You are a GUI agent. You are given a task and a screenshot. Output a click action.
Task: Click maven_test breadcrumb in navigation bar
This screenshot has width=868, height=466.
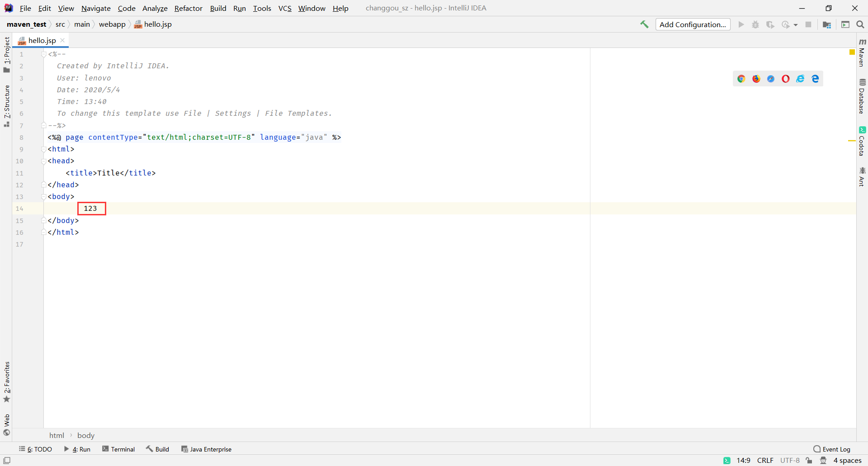[27, 24]
